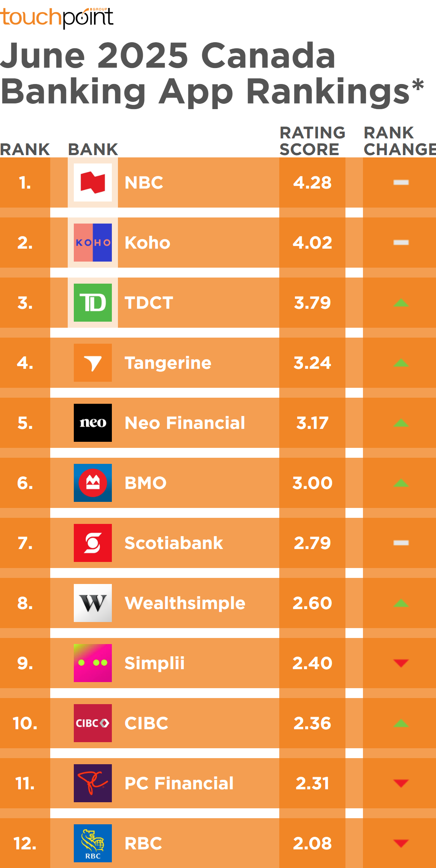This screenshot has width=436, height=868.
Task: Click the red down arrow for Simplii
Action: tap(401, 663)
